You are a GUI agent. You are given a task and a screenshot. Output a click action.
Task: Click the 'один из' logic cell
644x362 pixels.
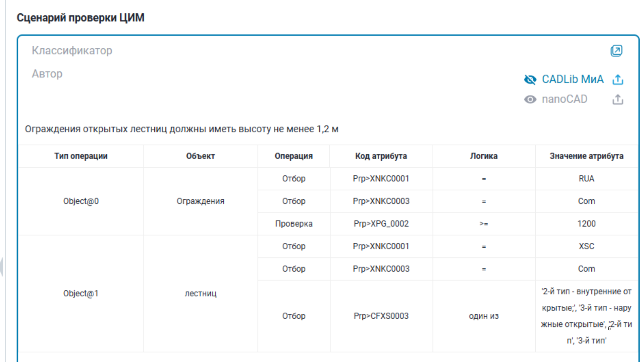484,316
